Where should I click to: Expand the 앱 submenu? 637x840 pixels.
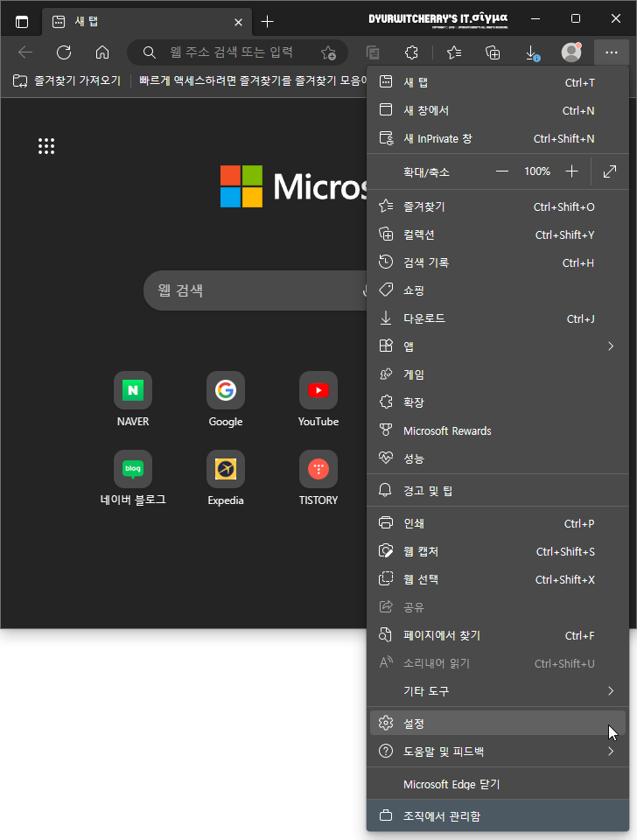(498, 346)
